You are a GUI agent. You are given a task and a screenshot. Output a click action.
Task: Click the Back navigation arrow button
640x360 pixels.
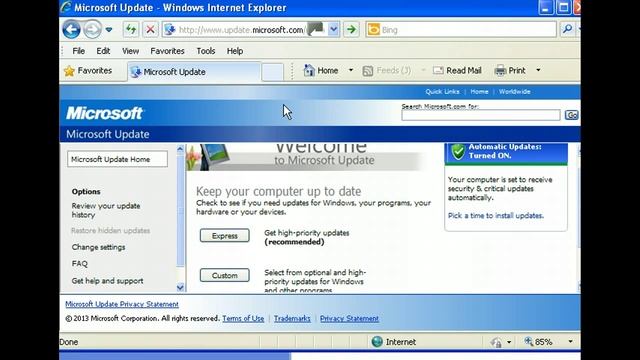(71, 29)
